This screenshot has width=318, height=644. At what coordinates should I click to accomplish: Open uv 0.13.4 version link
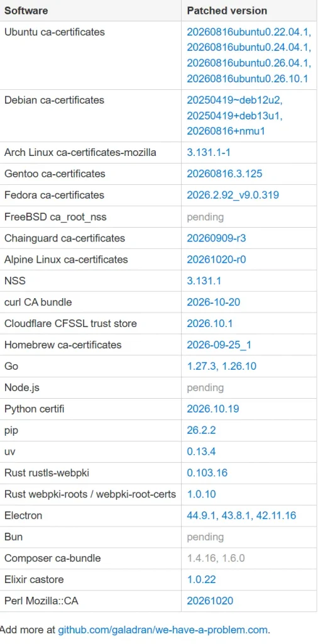(x=201, y=452)
